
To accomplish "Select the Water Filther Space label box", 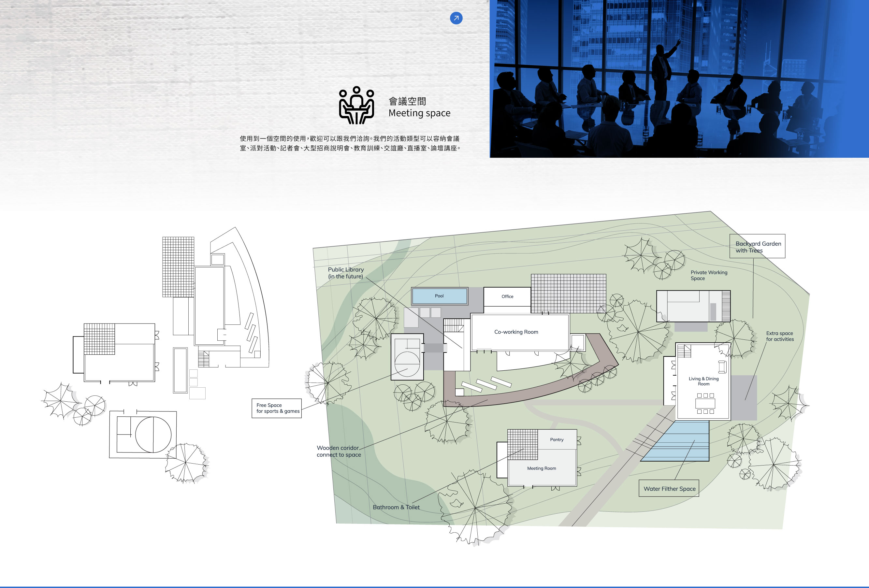I will coord(669,488).
